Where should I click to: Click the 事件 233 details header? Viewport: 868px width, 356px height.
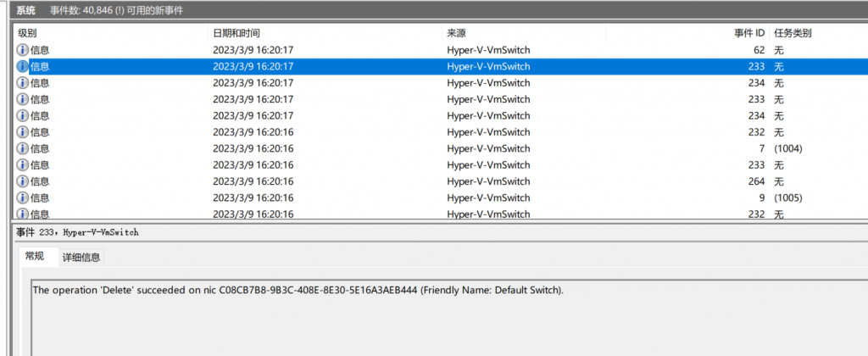[77, 232]
